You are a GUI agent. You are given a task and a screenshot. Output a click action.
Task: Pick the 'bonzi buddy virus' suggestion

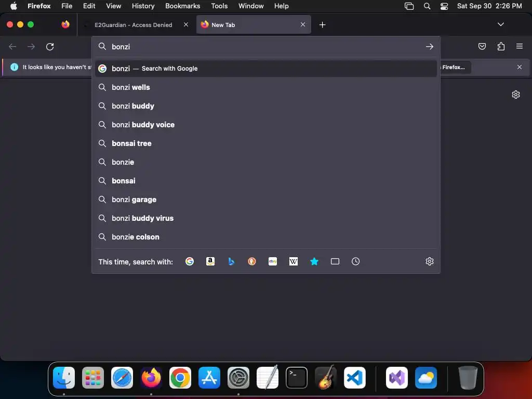coord(266,218)
